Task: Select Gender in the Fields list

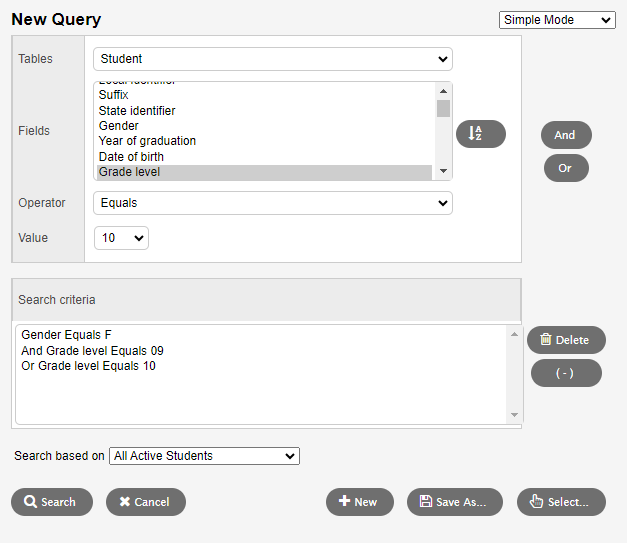Action: click(264, 126)
